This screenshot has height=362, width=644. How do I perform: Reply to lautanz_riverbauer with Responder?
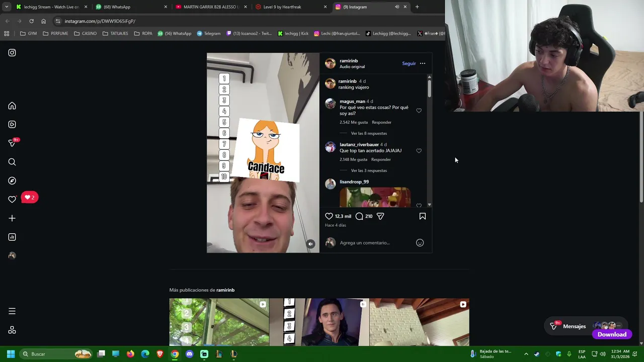[x=381, y=159]
